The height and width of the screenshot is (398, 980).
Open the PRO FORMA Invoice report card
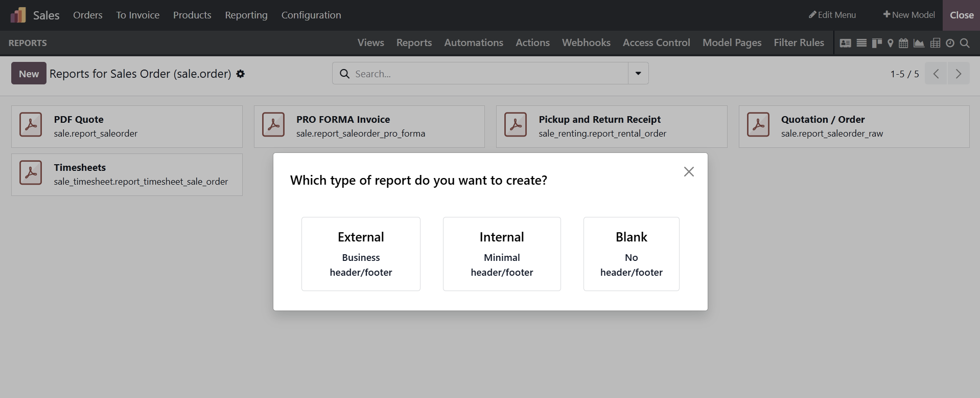369,126
